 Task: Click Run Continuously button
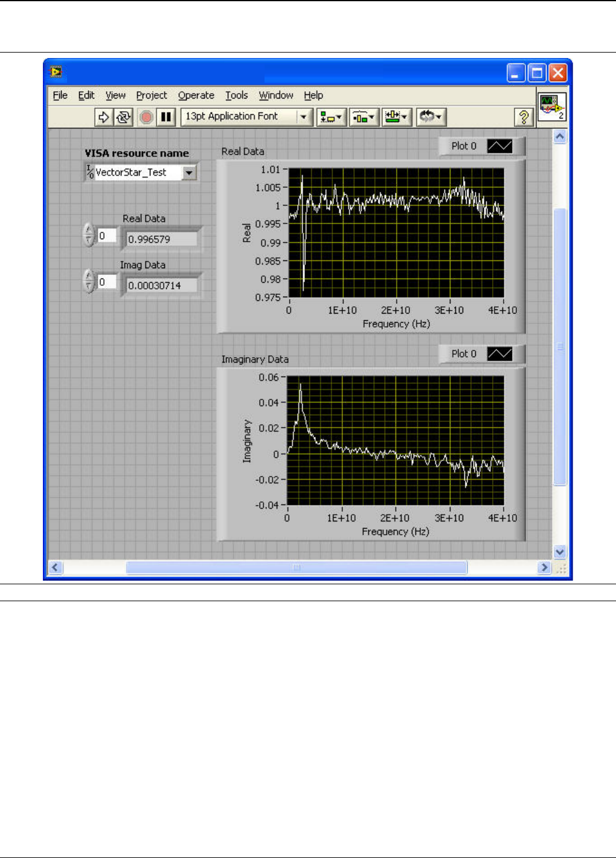[123, 117]
